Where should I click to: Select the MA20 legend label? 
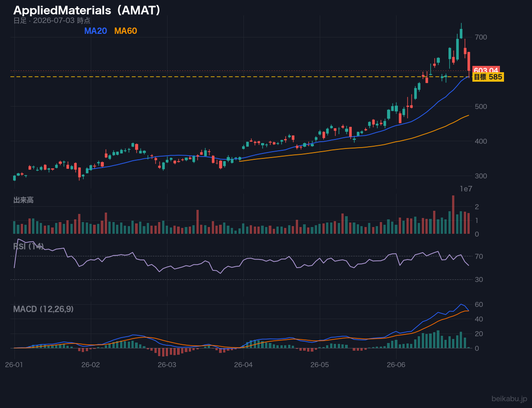pyautogui.click(x=95, y=31)
